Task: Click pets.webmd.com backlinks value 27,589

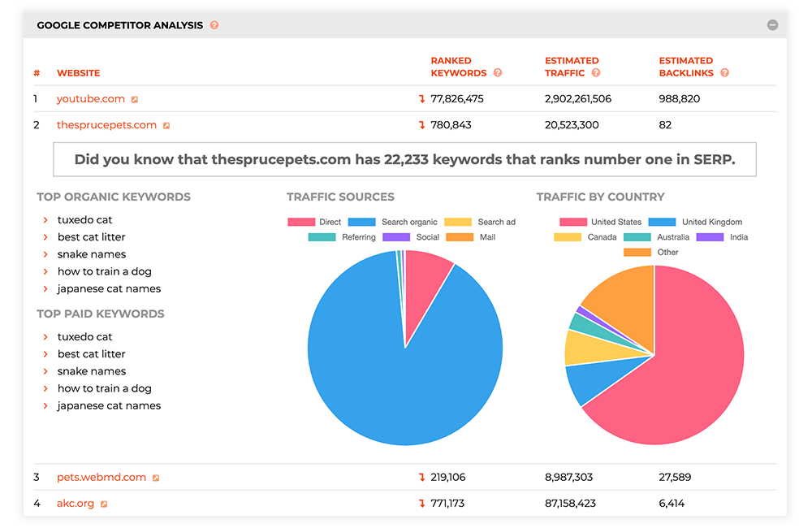Action: pyautogui.click(x=675, y=477)
